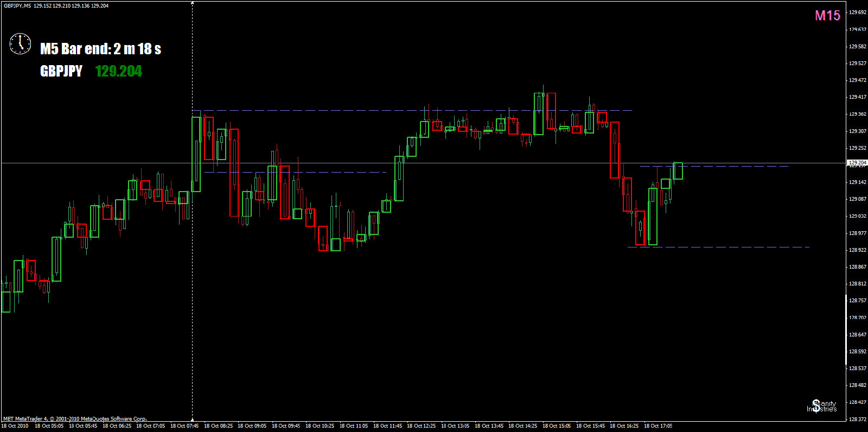The height and width of the screenshot is (432, 868).
Task: Click the "18 Oct 17:05" time axis label
Action: [658, 426]
